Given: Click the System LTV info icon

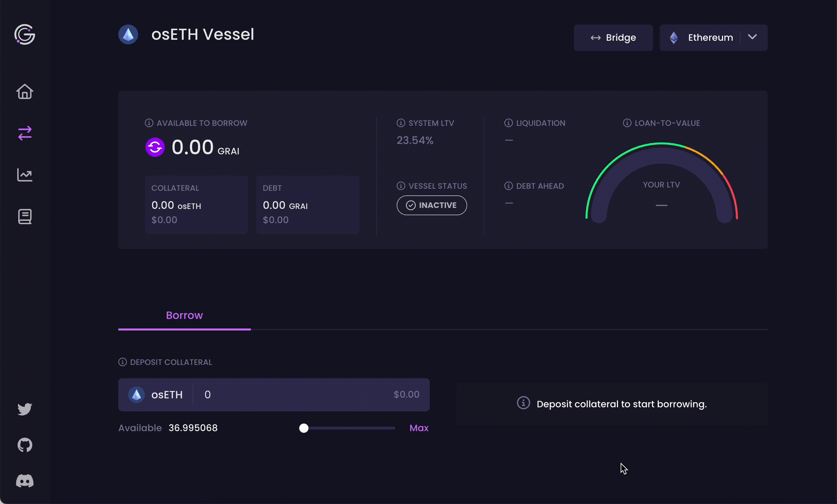Looking at the screenshot, I should (x=401, y=123).
